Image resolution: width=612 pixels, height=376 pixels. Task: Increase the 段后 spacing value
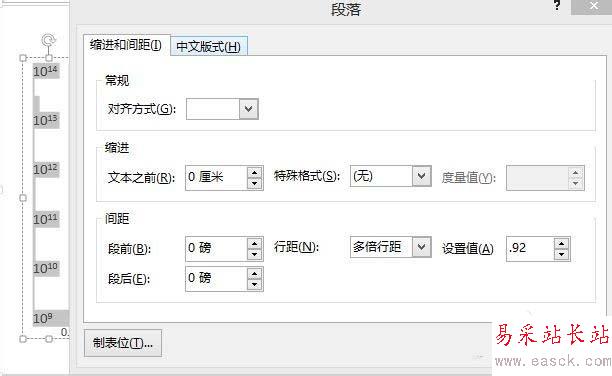[254, 273]
